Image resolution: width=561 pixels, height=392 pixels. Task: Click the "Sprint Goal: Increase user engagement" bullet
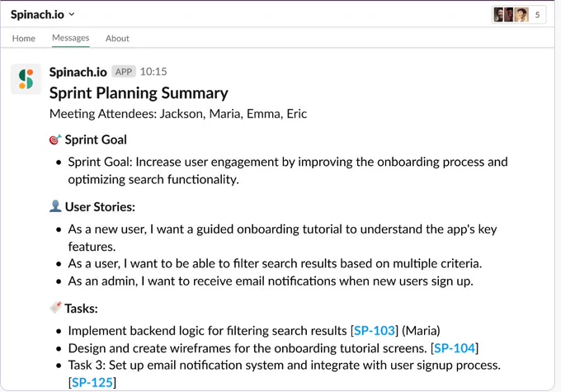click(x=288, y=170)
